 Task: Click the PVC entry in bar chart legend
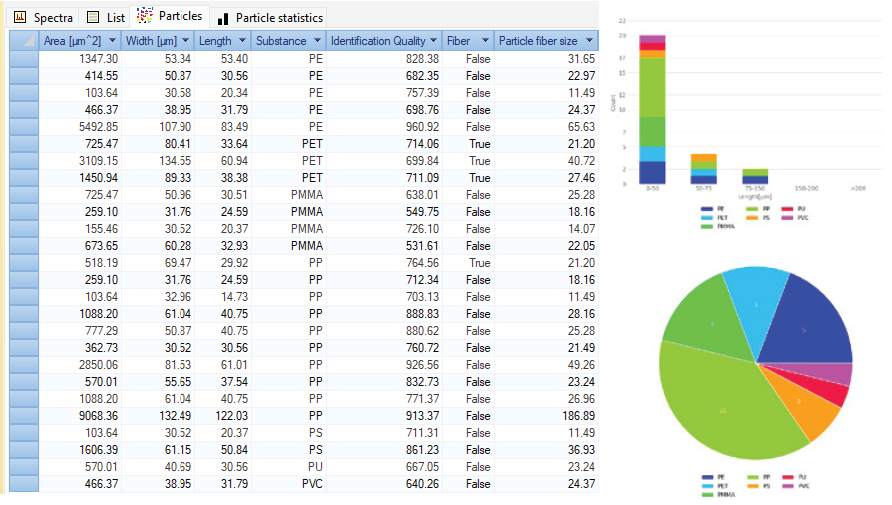[x=795, y=217]
